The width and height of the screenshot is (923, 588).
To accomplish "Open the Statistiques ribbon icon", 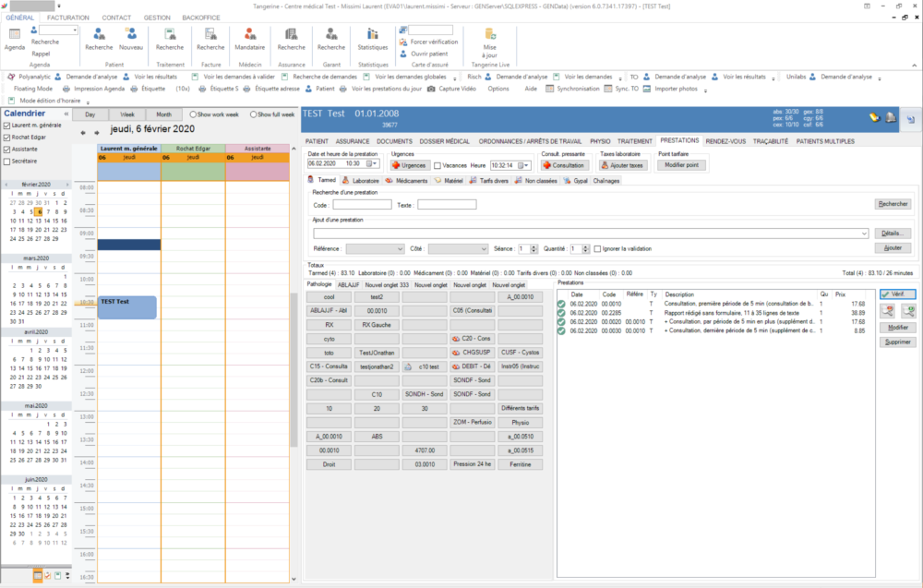I will point(373,34).
